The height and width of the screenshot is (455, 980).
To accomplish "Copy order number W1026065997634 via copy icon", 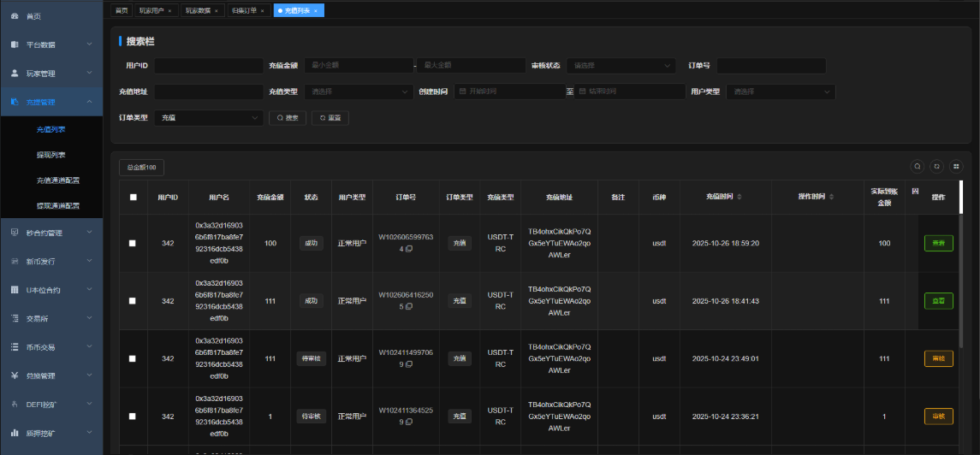I will click(x=409, y=249).
